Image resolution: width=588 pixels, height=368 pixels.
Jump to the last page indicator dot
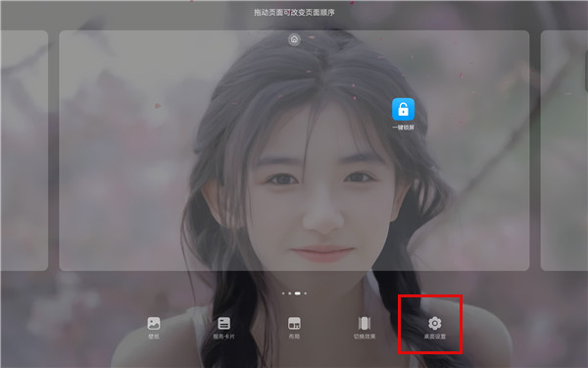[x=305, y=293]
